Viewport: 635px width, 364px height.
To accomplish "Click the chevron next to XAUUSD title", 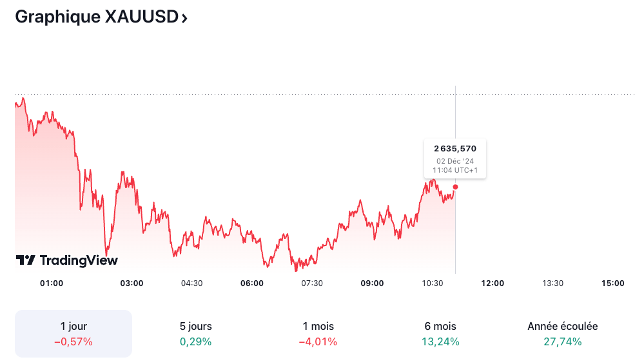I will point(184,18).
